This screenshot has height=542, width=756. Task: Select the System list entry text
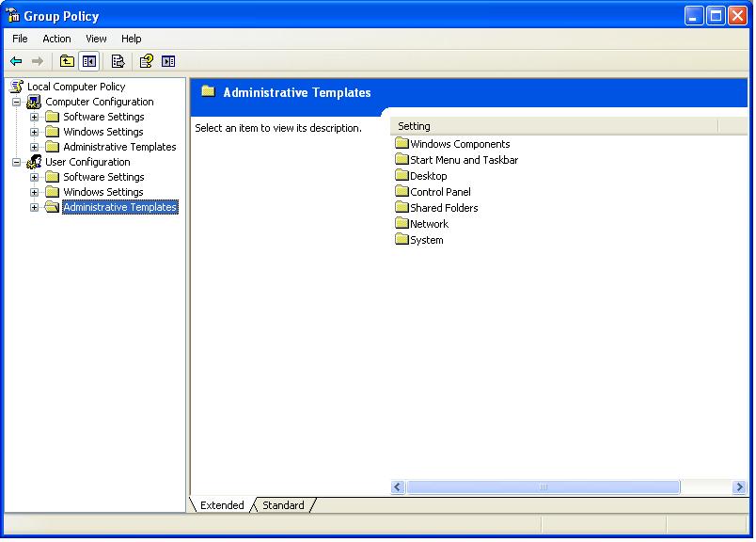(426, 240)
